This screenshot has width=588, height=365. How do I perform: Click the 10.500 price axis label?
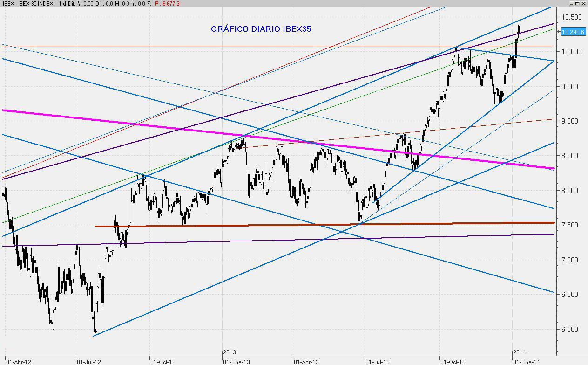[571, 17]
